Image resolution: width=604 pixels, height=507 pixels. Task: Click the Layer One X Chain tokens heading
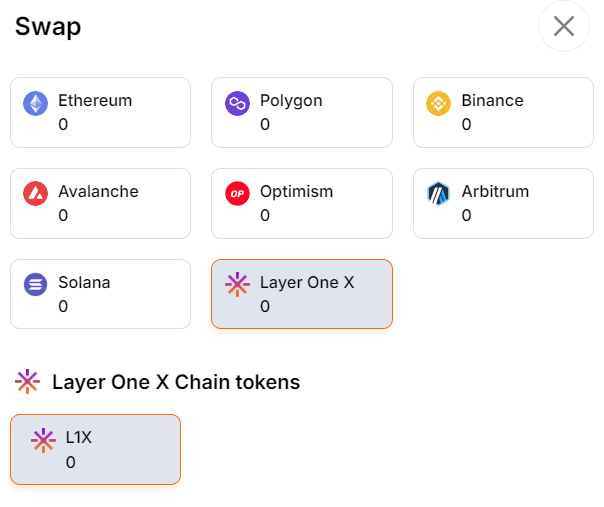(x=175, y=382)
